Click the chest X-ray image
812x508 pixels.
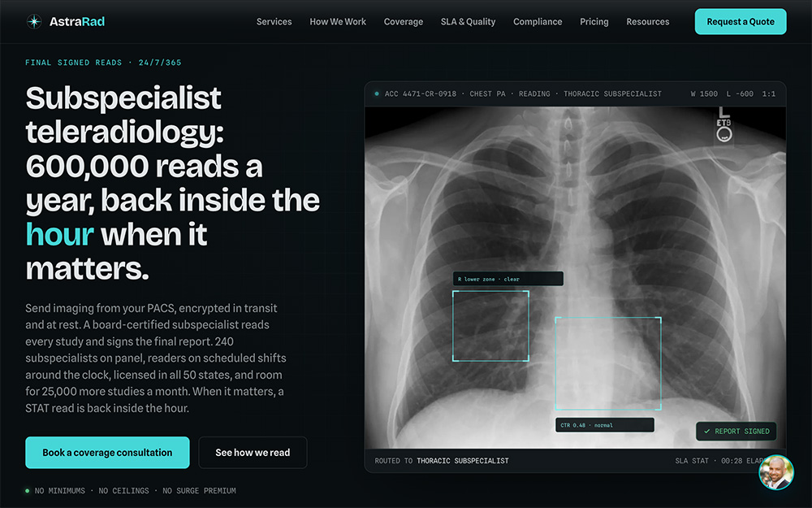click(x=576, y=277)
